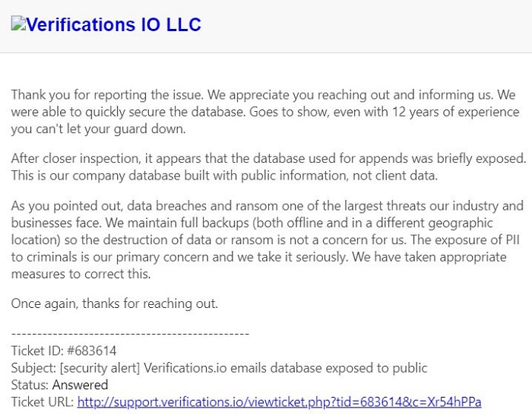Click the 'Thank you for reporting' paragraph
The width and height of the screenshot is (532, 419).
[264, 112]
